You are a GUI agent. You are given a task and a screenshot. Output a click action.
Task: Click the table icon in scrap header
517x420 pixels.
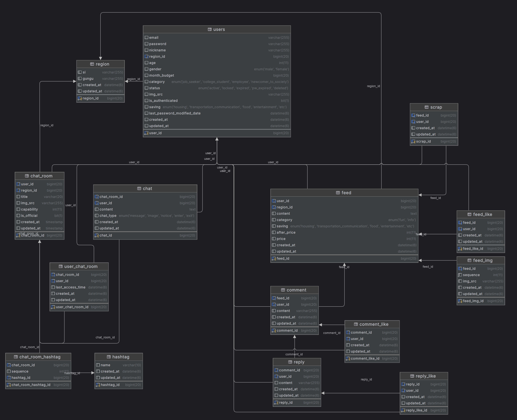tap(426, 107)
